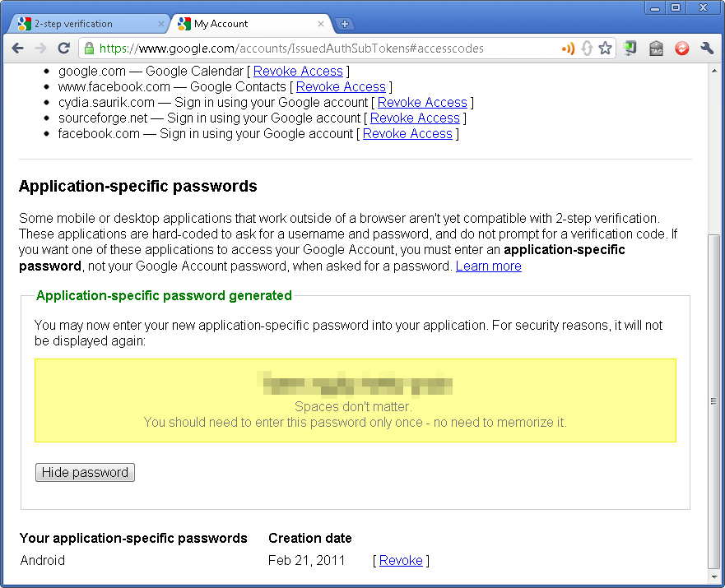
Task: Click the scrollbar down arrow
Action: pyautogui.click(x=714, y=577)
